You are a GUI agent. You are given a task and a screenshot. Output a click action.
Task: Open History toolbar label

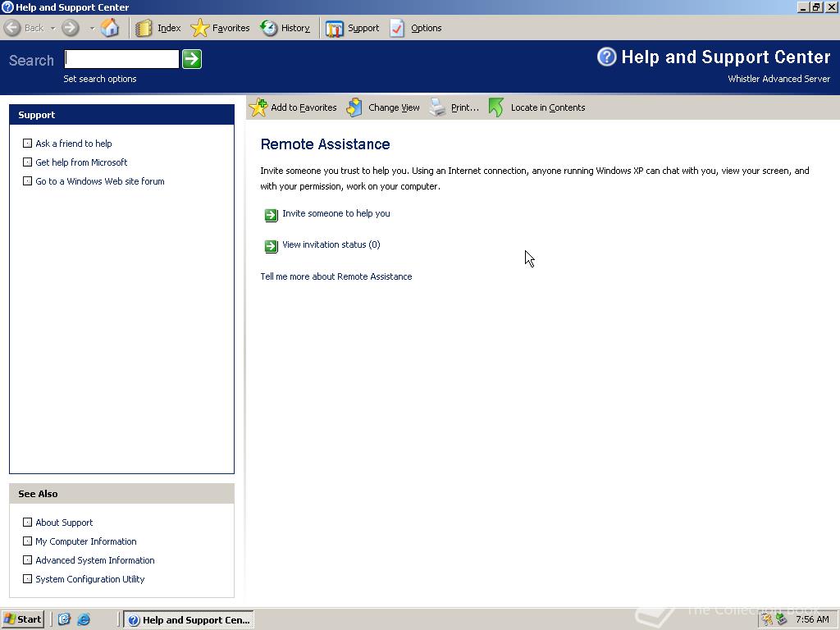coord(295,28)
